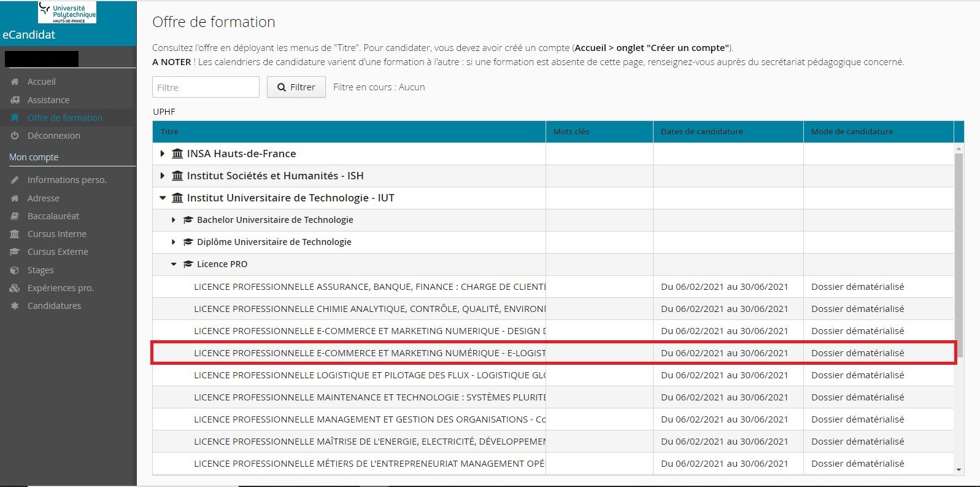Click the graduation cap icon of Diplôme Universitaire de Technologie

coord(188,242)
